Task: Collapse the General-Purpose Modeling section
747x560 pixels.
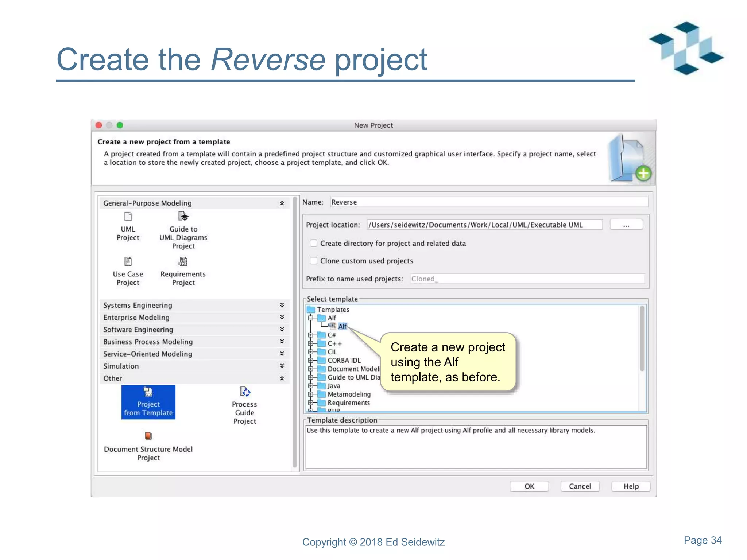Action: tap(282, 203)
